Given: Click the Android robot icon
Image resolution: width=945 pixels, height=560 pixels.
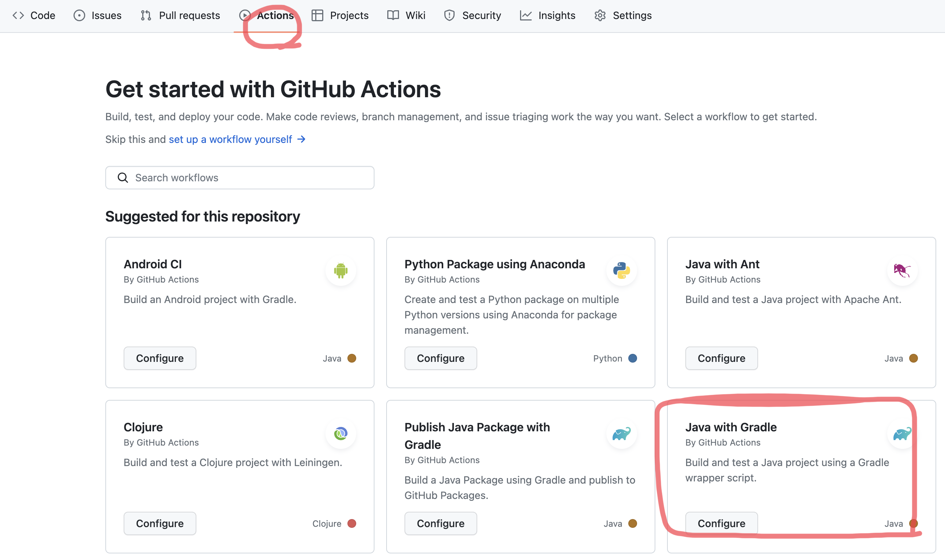Looking at the screenshot, I should click(x=340, y=270).
